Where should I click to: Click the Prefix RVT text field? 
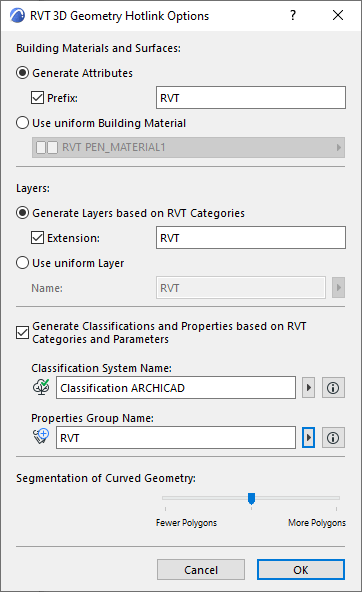coord(251,98)
